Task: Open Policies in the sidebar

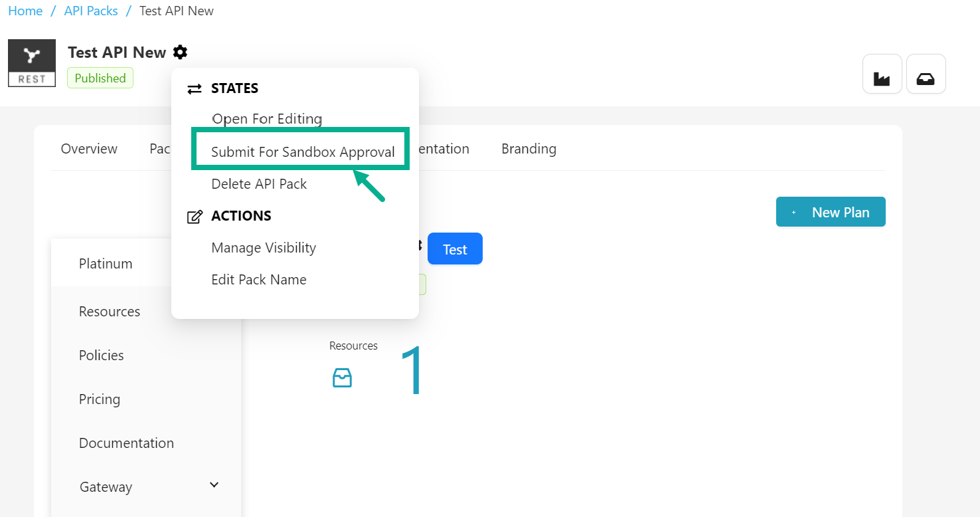Action: click(102, 356)
